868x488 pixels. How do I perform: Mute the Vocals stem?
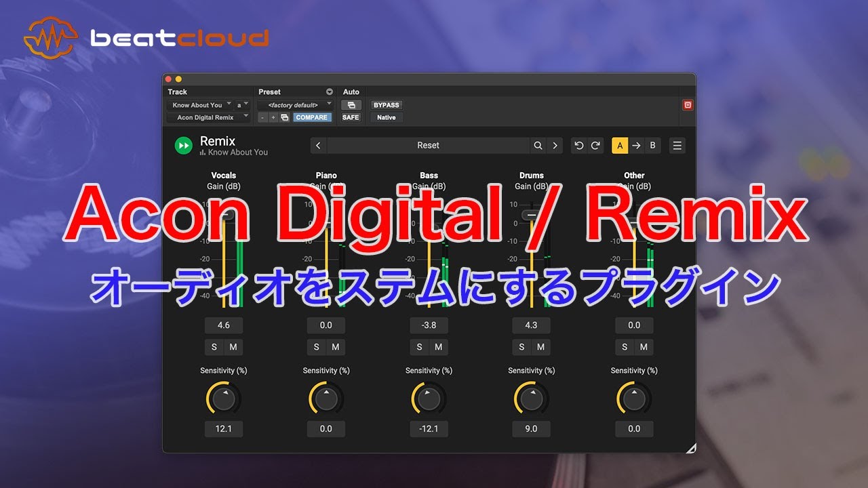pyautogui.click(x=233, y=347)
